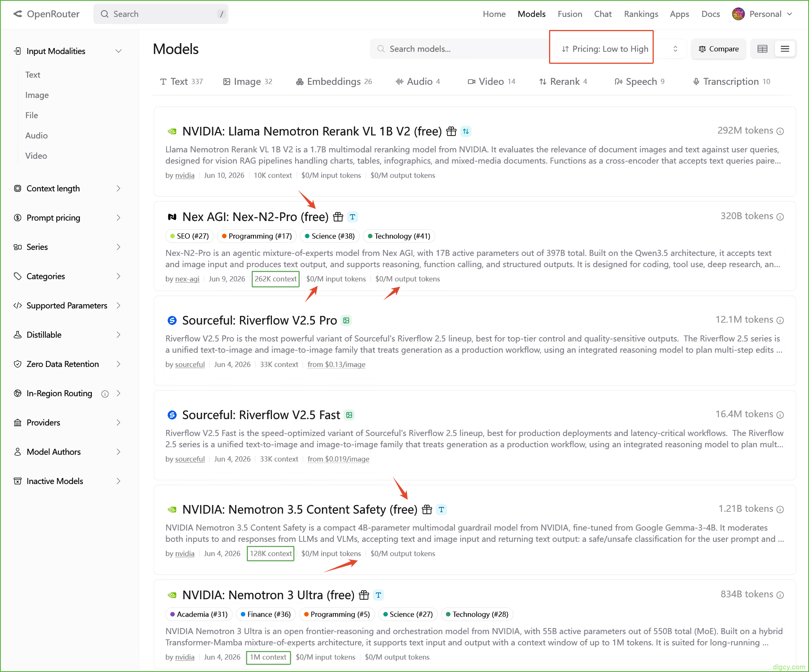Viewport: 809px width, 672px height.
Task: Open the nex-agi author link
Action: (x=187, y=279)
